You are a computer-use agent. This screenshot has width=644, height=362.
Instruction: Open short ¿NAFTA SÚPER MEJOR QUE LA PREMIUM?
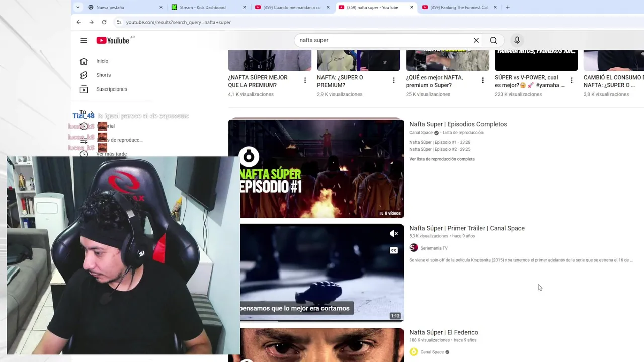point(258,81)
